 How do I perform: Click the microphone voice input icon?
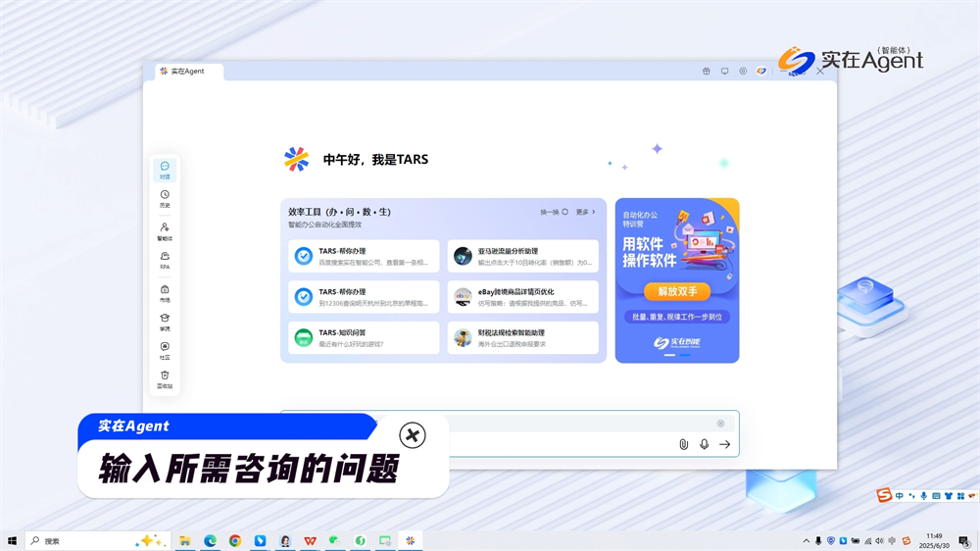pos(704,444)
